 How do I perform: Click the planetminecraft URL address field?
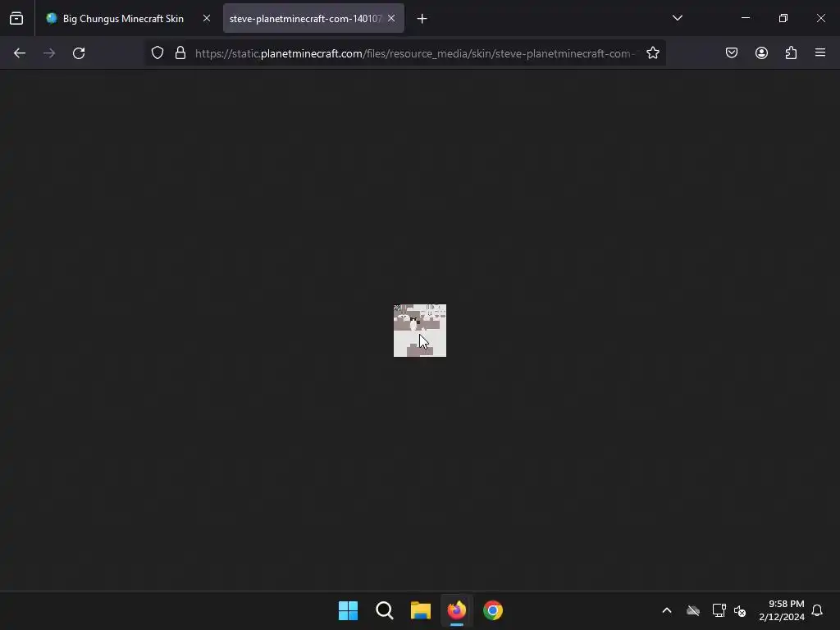[x=416, y=53]
